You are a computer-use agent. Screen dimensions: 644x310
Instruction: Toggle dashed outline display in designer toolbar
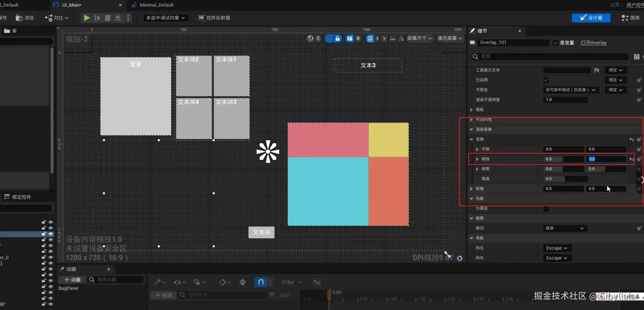(x=329, y=38)
